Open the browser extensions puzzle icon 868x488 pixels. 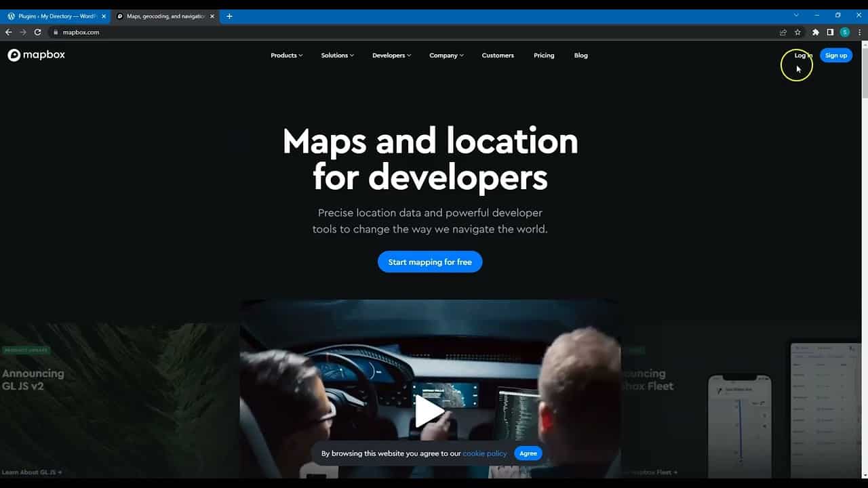(816, 32)
